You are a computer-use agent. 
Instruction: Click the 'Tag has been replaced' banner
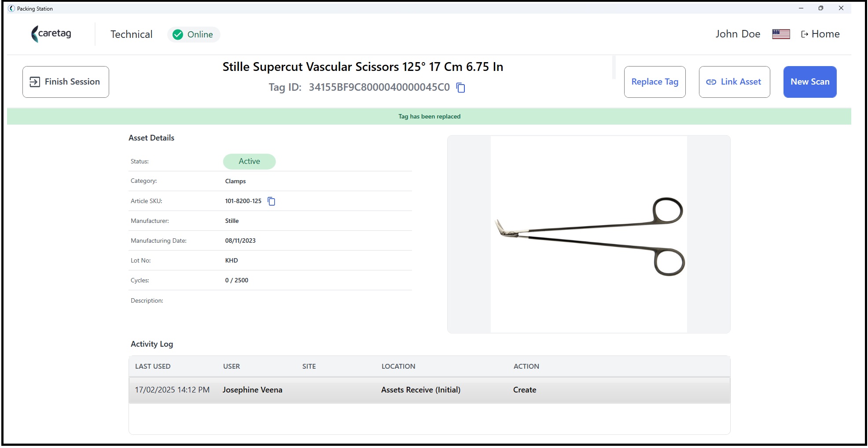click(x=429, y=116)
